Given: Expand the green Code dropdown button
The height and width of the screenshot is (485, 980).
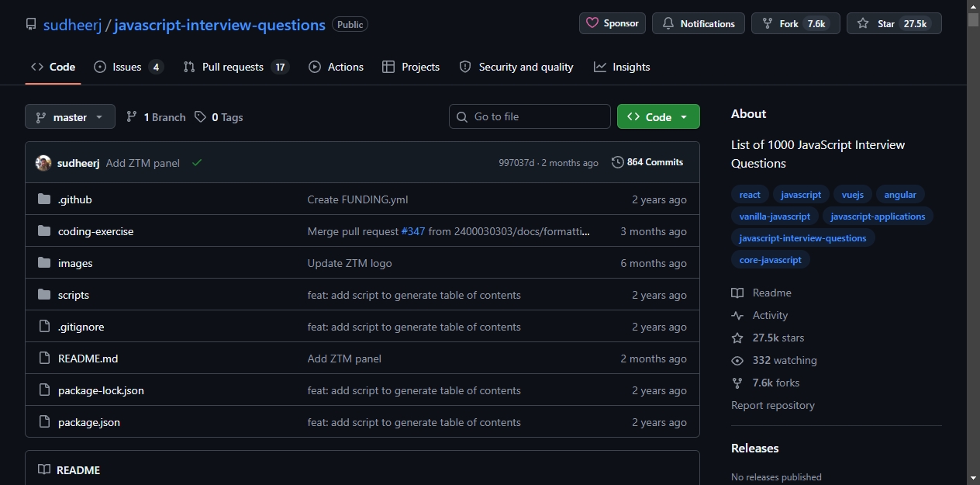Looking at the screenshot, I should [x=658, y=116].
